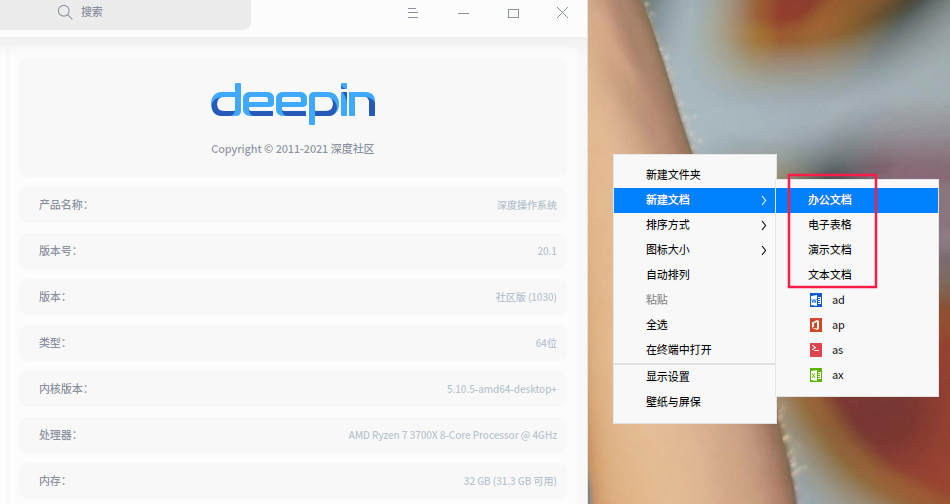Toggle 自动排列 in the context menu

(695, 275)
